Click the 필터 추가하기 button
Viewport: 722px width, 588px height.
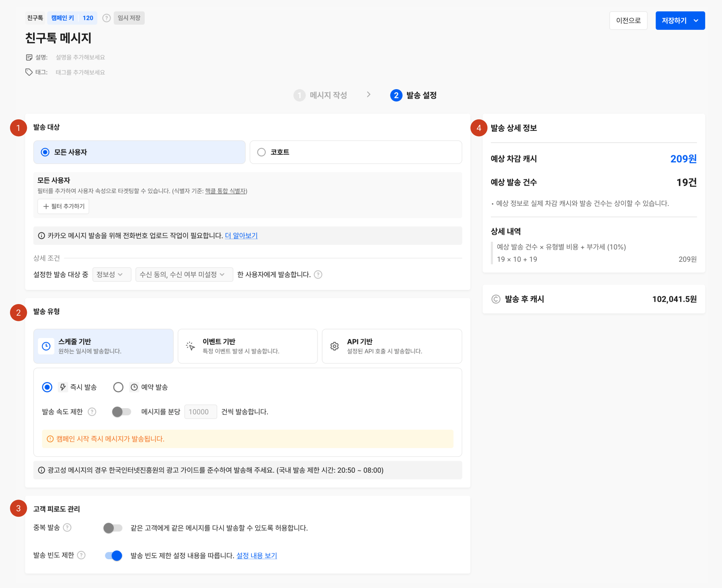point(63,206)
